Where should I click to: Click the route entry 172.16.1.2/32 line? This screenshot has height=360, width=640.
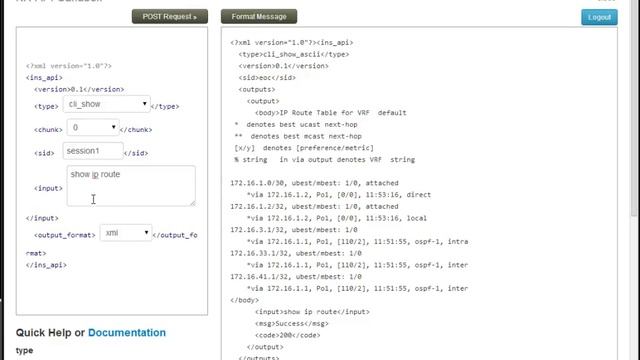click(314, 207)
